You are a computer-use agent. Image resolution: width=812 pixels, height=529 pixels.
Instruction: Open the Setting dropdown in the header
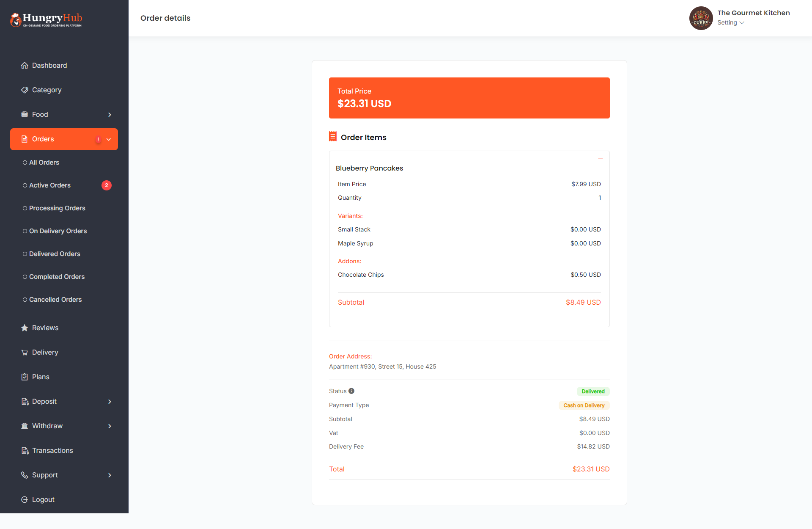coord(730,22)
